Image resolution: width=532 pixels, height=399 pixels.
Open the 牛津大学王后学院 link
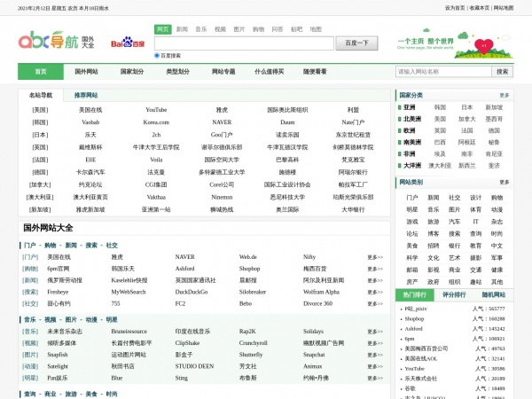click(156, 147)
